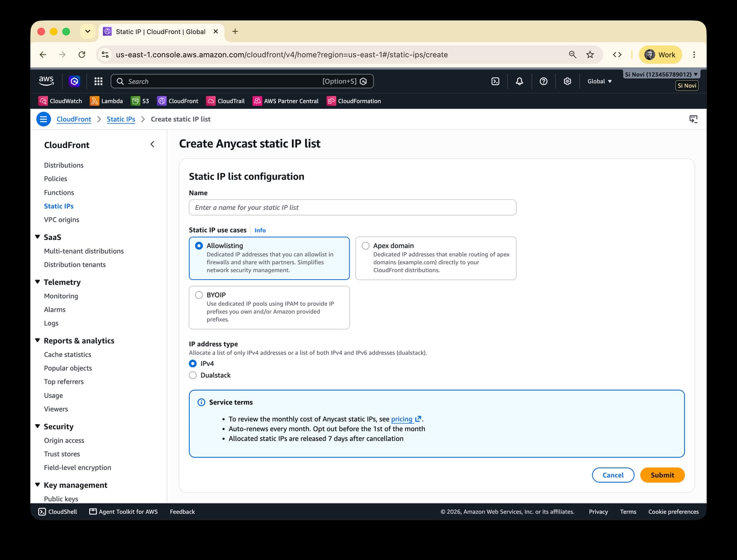The image size is (737, 560).
Task: Open the help question-mark menu
Action: (x=544, y=81)
